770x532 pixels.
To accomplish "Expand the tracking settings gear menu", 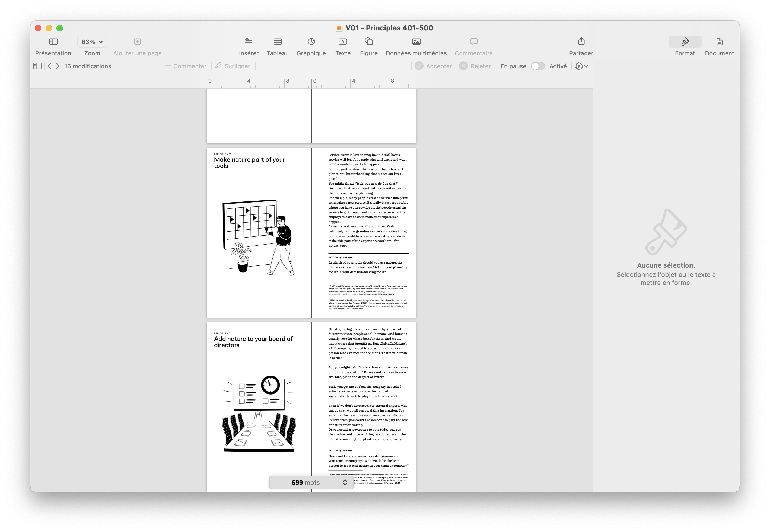I will [582, 66].
